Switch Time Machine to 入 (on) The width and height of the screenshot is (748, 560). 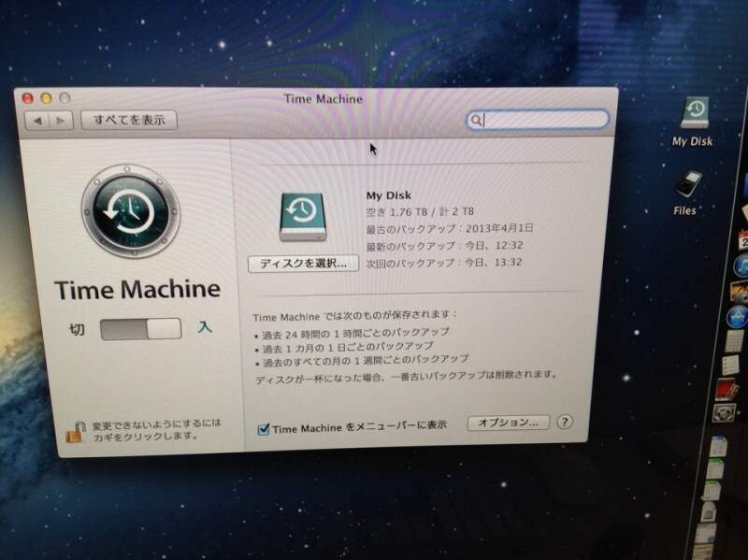203,328
